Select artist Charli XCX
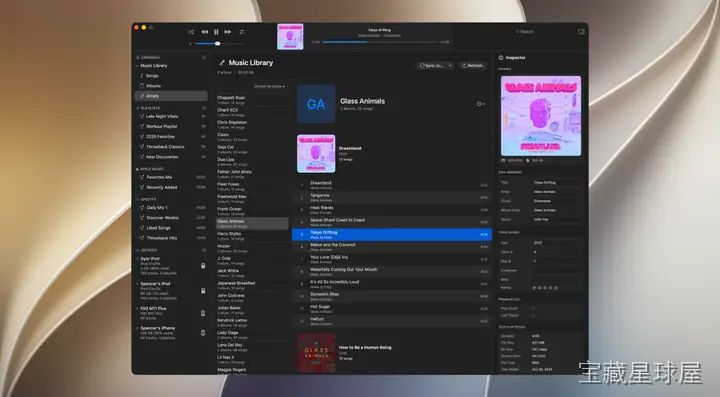Image resolution: width=720 pixels, height=397 pixels. [x=252, y=112]
